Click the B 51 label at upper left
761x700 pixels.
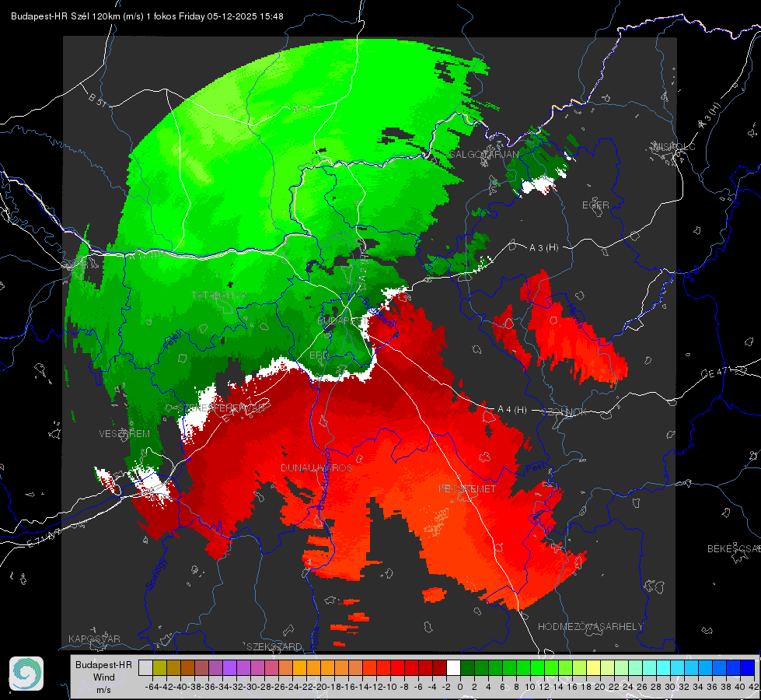coord(97,99)
